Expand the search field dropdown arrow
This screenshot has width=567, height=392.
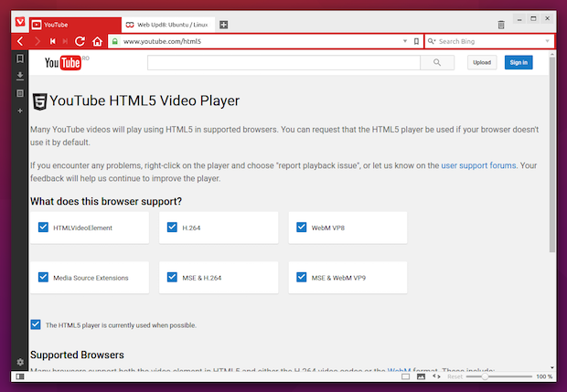547,41
